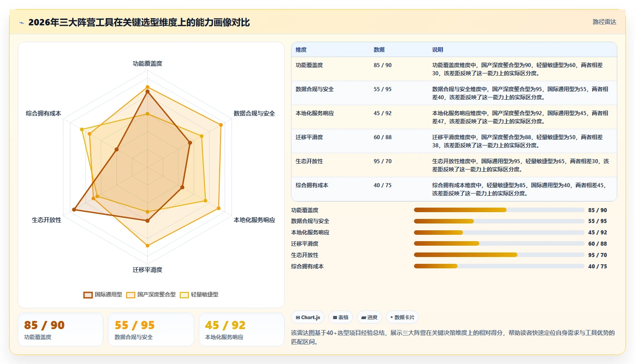Viewport: 635px width, 364px height.
Task: Select the 数据卡片 pill tag
Action: 403,317
